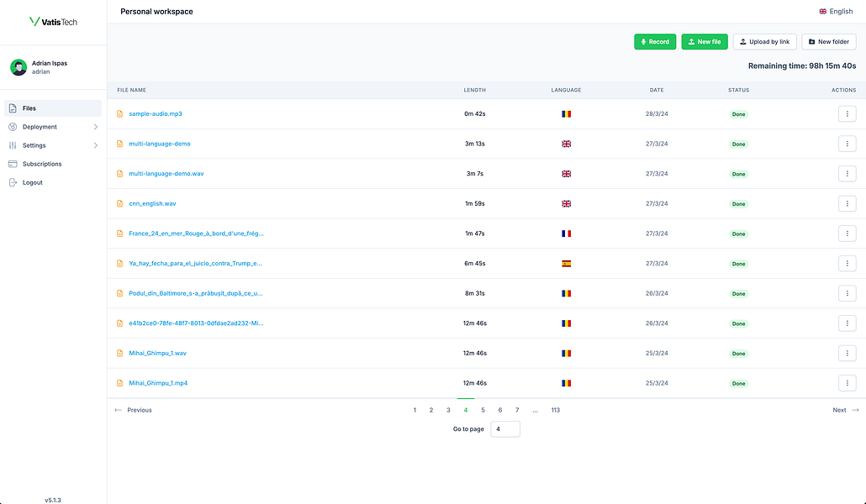This screenshot has height=504, width=866.
Task: Go to Previous page
Action: click(x=133, y=410)
